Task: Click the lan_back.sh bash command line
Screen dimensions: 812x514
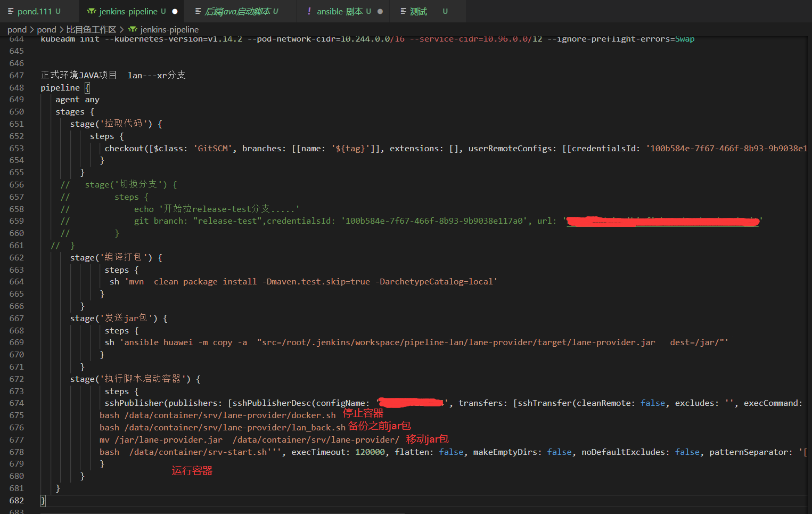Action: pyautogui.click(x=223, y=427)
